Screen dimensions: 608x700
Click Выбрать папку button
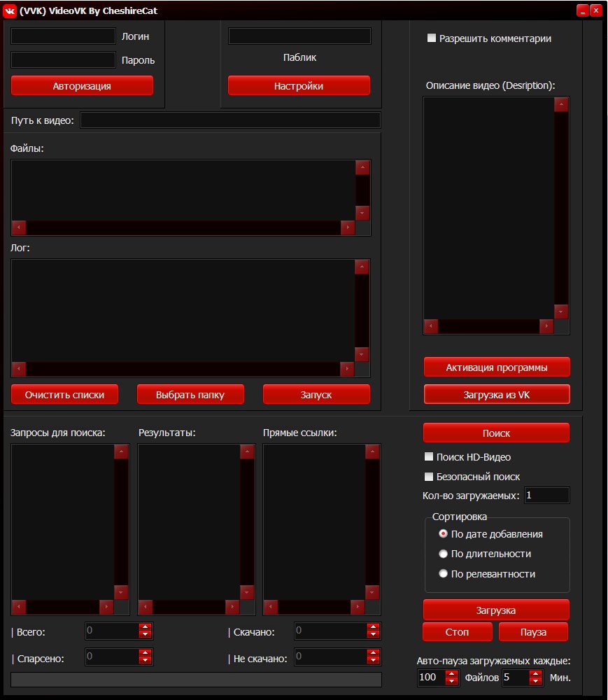[190, 395]
